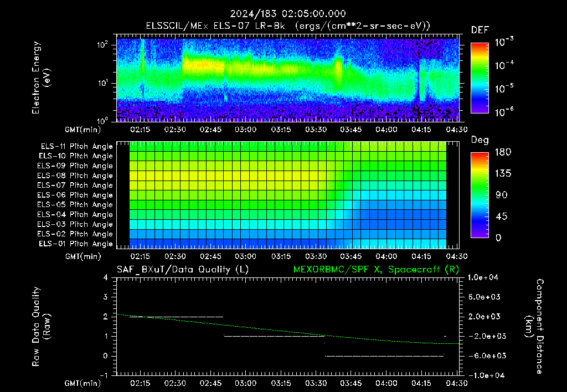Click the SAF_BXuT/Data Quality (L) legend
This screenshot has height=392, width=567.
point(183,270)
